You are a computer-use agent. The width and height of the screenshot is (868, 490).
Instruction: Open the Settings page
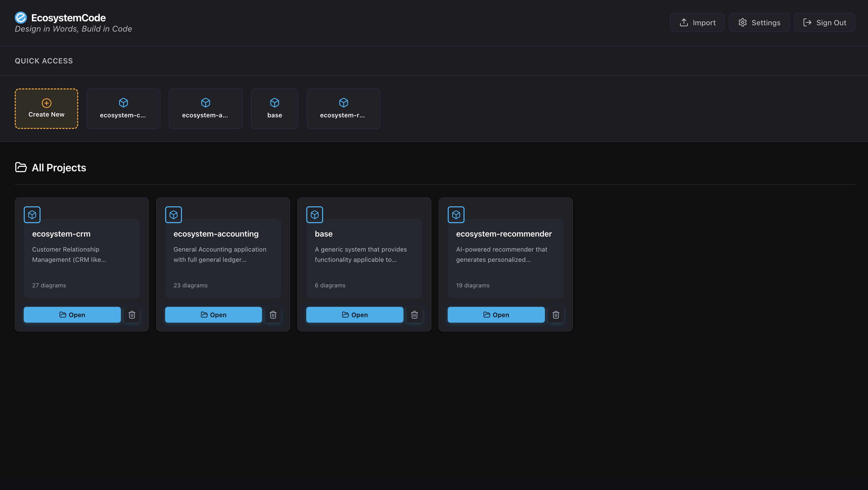click(x=759, y=22)
